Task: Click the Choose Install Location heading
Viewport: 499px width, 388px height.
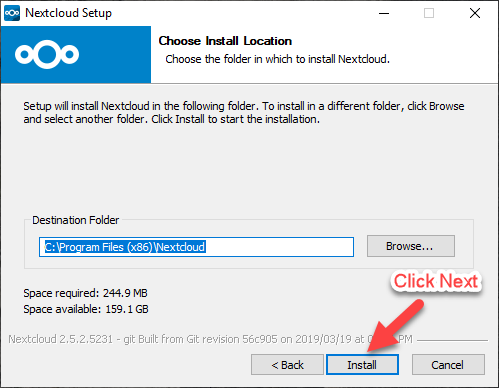Action: (x=225, y=41)
